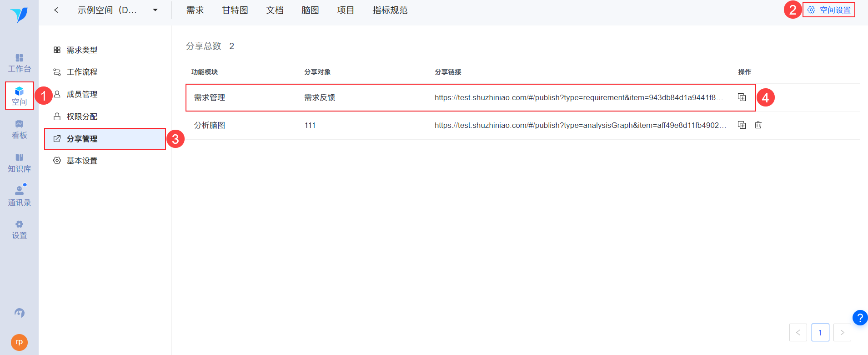The image size is (868, 355).
Task: Switch to the 甘特图 tab
Action: (235, 10)
